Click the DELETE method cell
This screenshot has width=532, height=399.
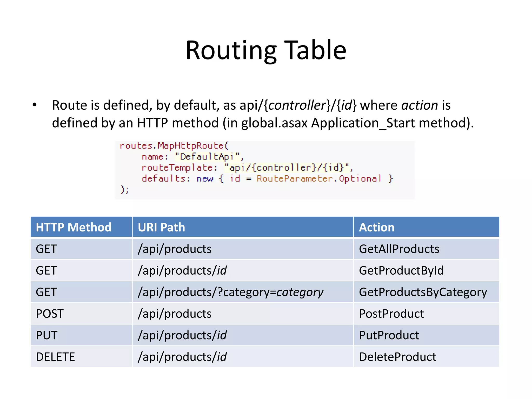(x=55, y=357)
